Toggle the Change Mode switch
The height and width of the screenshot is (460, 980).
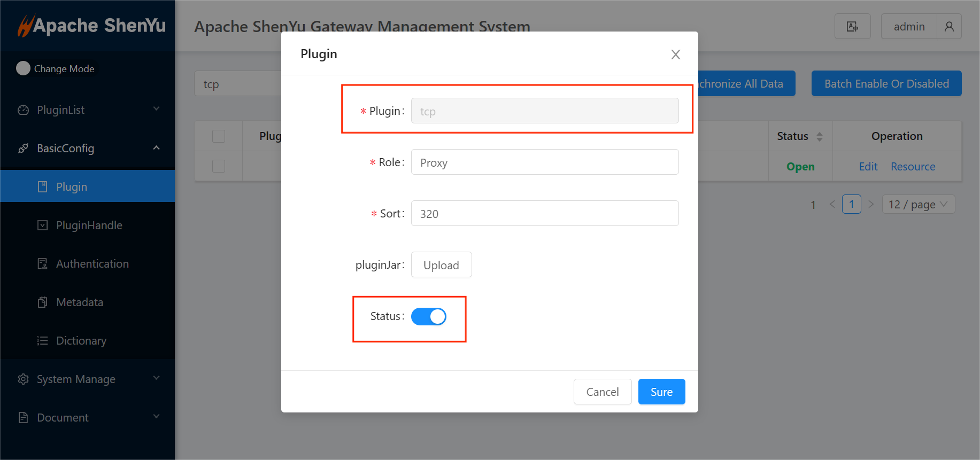click(24, 68)
